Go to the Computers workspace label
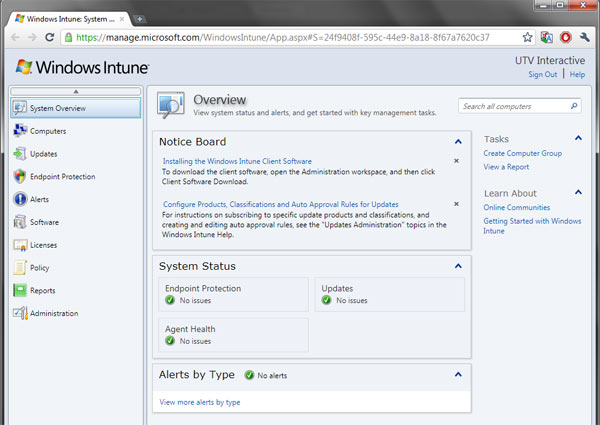 click(48, 131)
